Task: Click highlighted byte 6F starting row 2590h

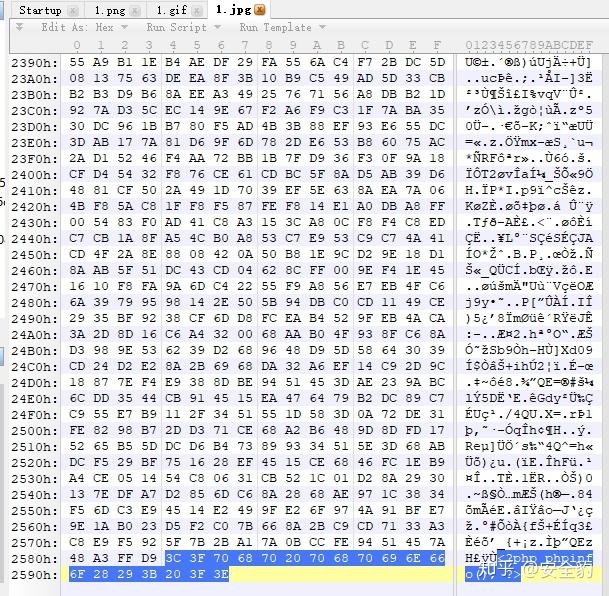Action: 77,574
